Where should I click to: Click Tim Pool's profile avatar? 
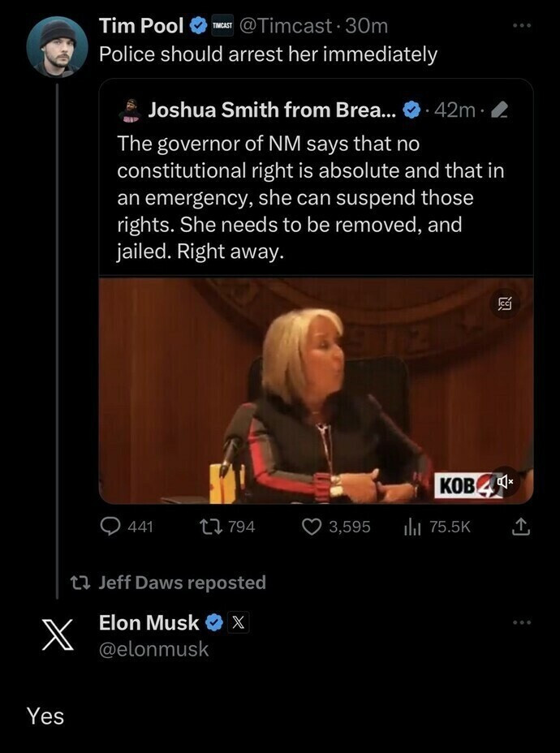coord(57,46)
